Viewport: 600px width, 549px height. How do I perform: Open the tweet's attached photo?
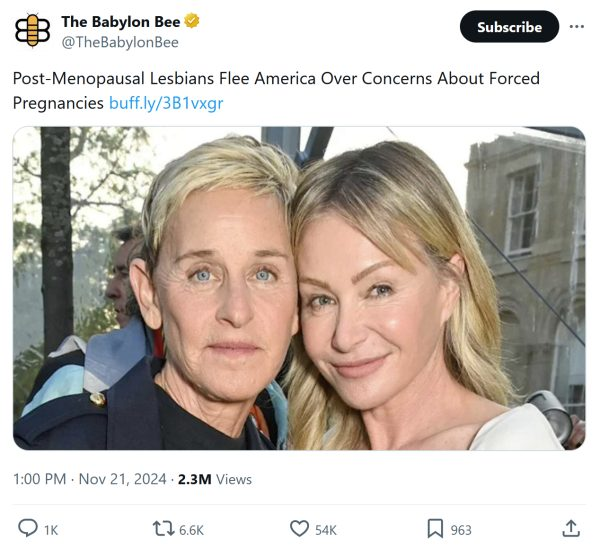click(x=299, y=288)
